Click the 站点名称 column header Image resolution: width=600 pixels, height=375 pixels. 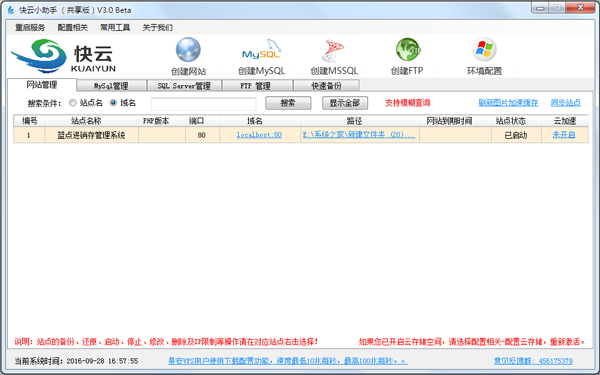click(x=92, y=121)
